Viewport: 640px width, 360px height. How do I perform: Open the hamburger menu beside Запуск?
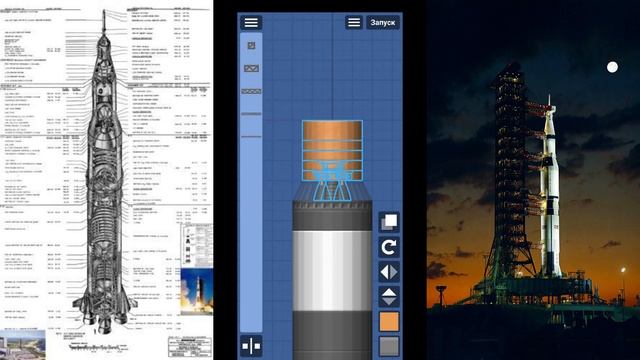coord(354,22)
